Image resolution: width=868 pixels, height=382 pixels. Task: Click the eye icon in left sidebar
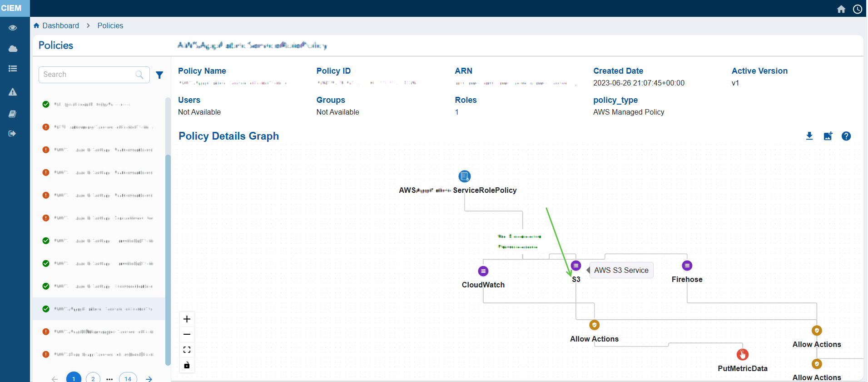coord(13,28)
